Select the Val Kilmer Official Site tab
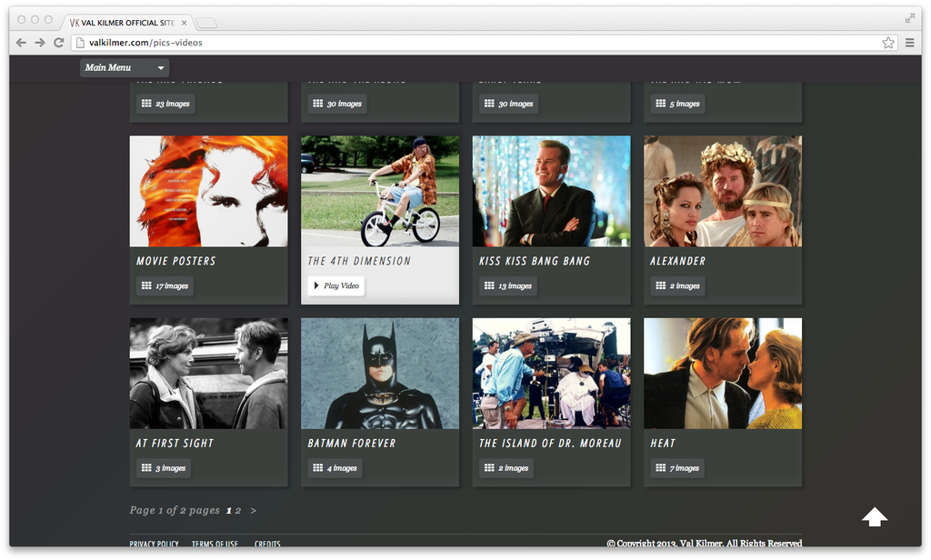 click(x=127, y=23)
